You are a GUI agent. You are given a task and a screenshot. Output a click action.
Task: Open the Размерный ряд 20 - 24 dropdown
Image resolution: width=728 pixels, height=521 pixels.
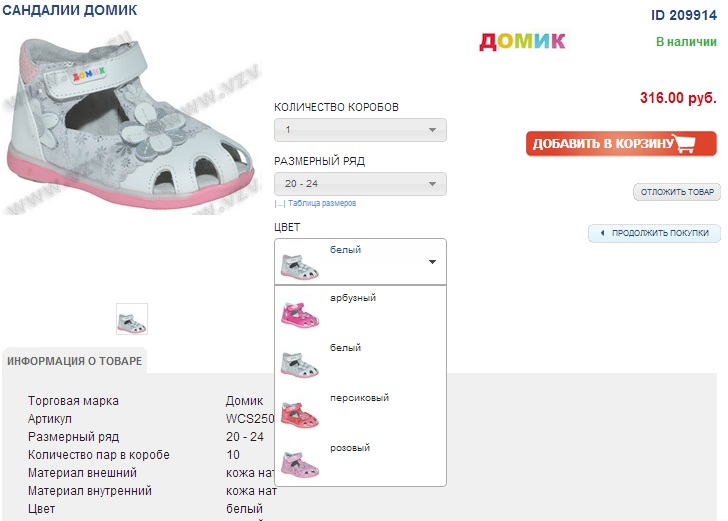(360, 184)
